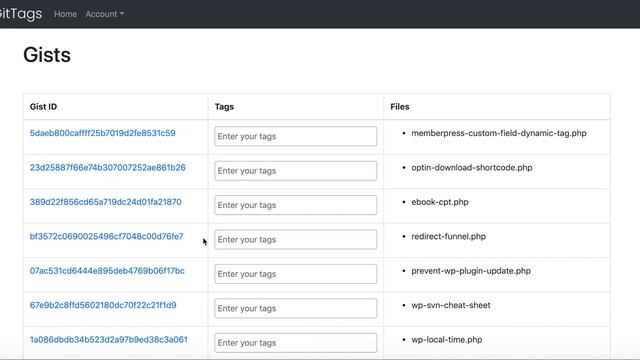Open gist bf3572c0690025496cf7048c00d76fe7

[x=107, y=236]
